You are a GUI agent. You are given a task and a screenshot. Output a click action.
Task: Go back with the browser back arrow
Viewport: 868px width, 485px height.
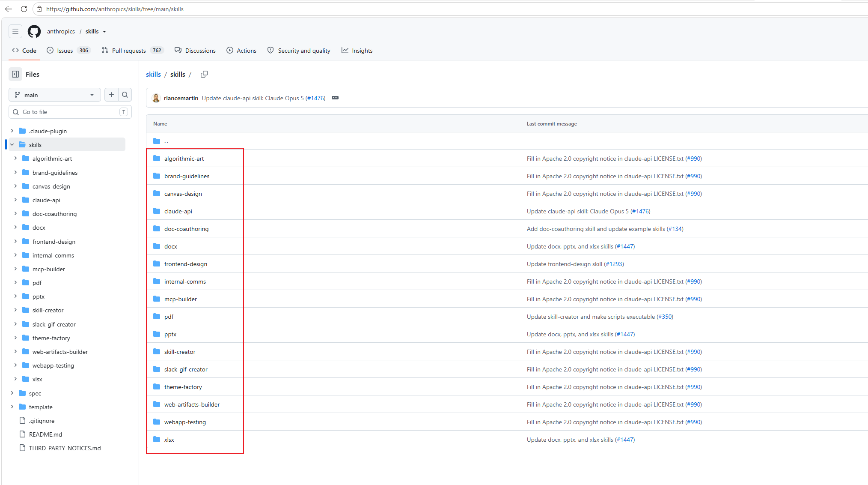[x=9, y=9]
